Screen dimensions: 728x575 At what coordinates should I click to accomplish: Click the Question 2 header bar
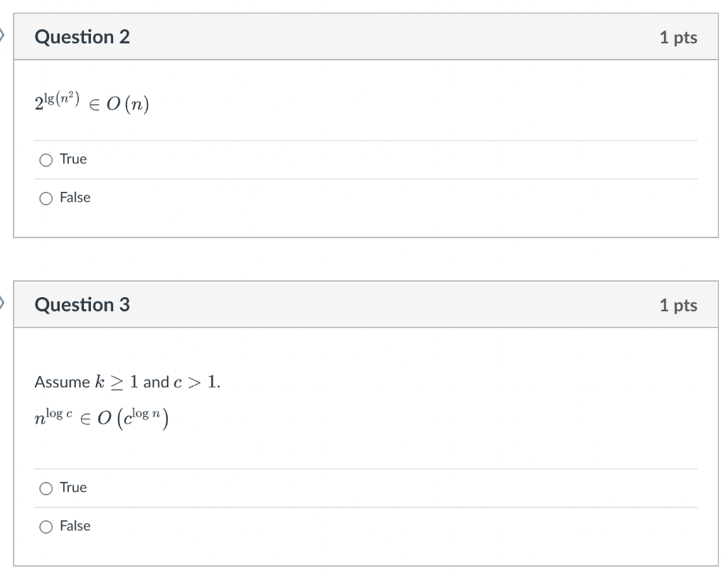coord(355,36)
